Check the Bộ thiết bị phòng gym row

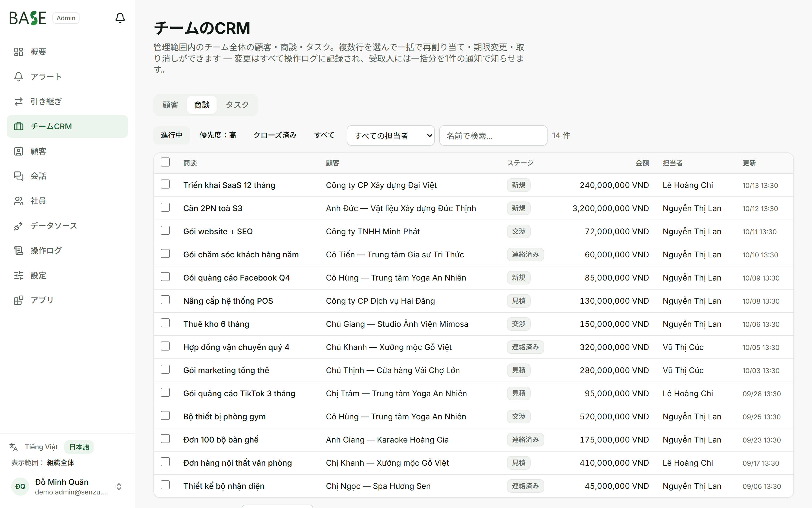[x=165, y=416]
